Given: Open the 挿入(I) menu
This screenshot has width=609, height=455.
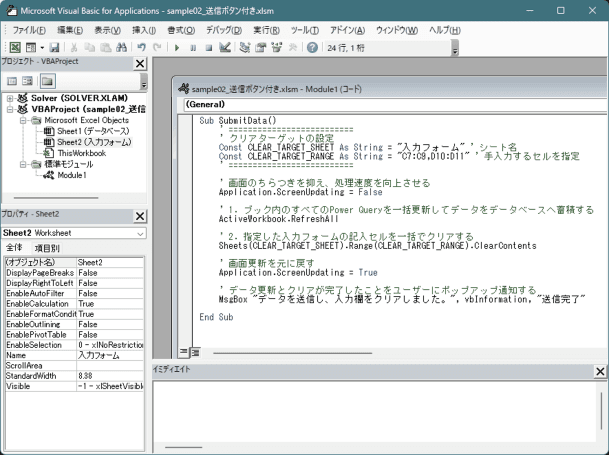Looking at the screenshot, I should (x=144, y=30).
